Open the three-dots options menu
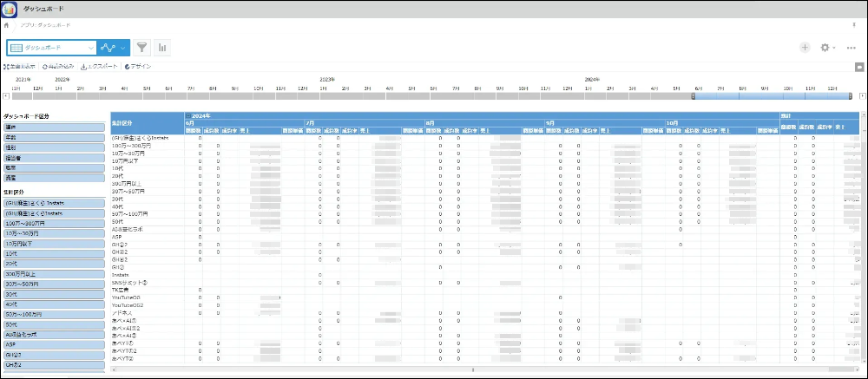 coord(852,49)
